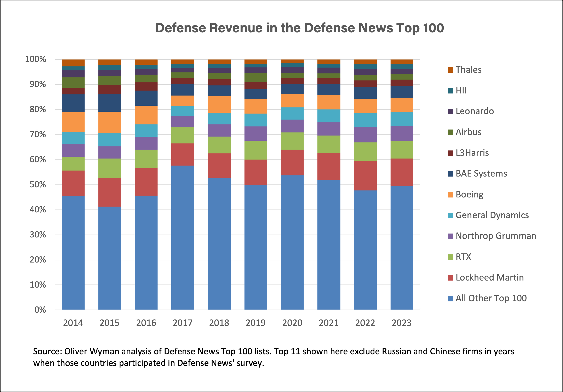Select the "Airbus" legend label
Screen dimensions: 563x392
pos(468,132)
